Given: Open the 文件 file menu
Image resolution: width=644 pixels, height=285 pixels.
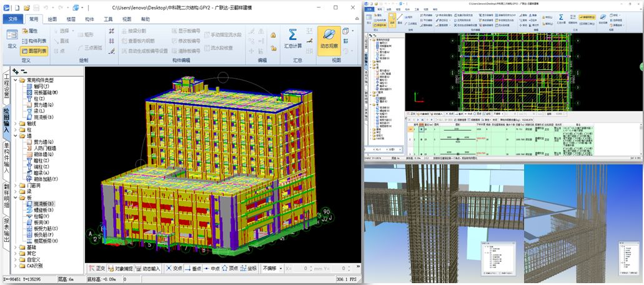Looking at the screenshot, I should [12, 19].
